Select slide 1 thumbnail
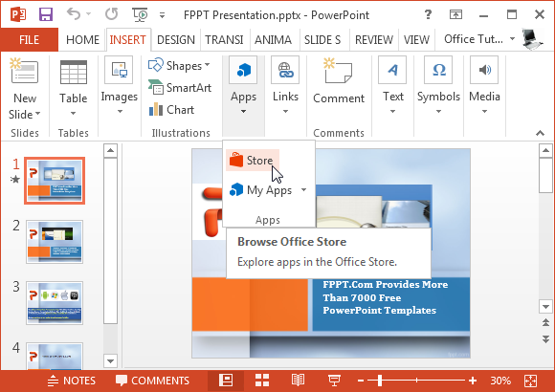 [55, 181]
